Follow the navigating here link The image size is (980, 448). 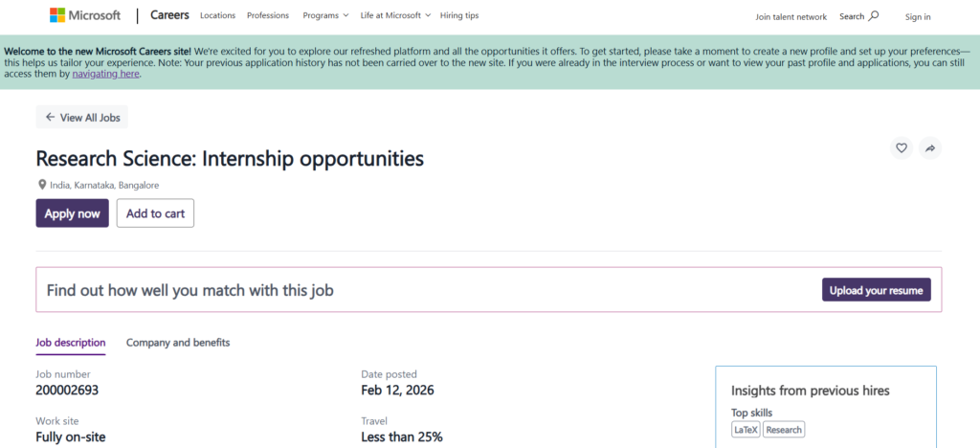(106, 74)
